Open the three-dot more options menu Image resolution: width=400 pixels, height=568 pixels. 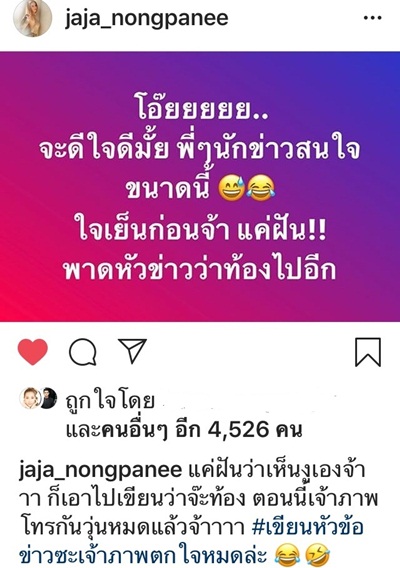[x=372, y=18]
